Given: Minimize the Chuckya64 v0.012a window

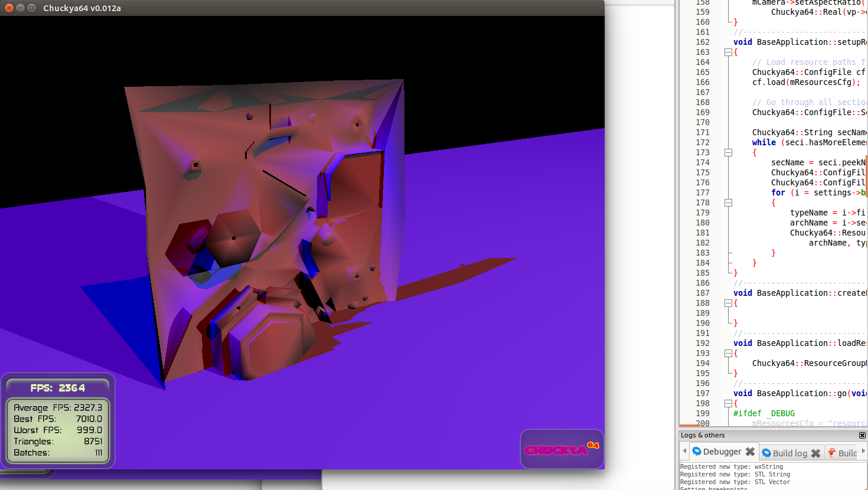Looking at the screenshot, I should click(x=20, y=8).
